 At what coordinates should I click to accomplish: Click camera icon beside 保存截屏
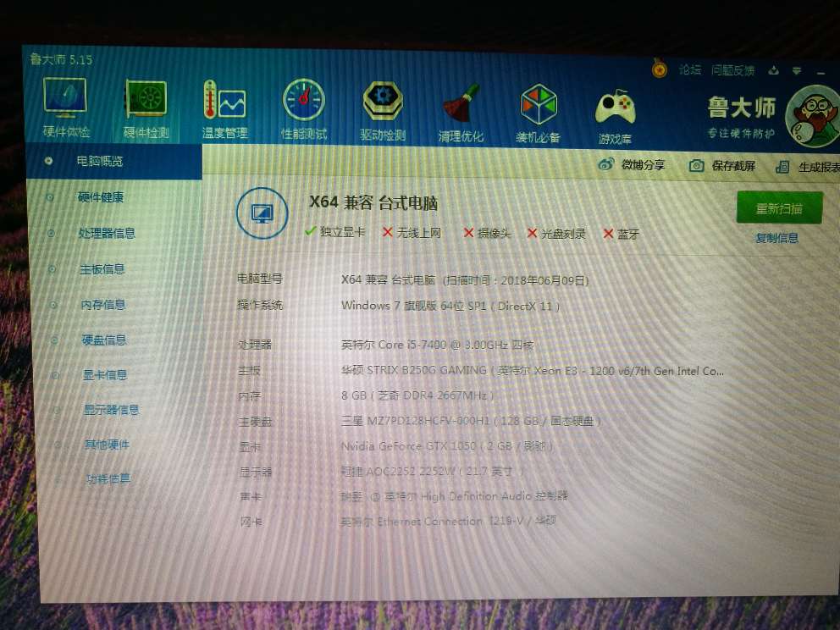[x=696, y=165]
